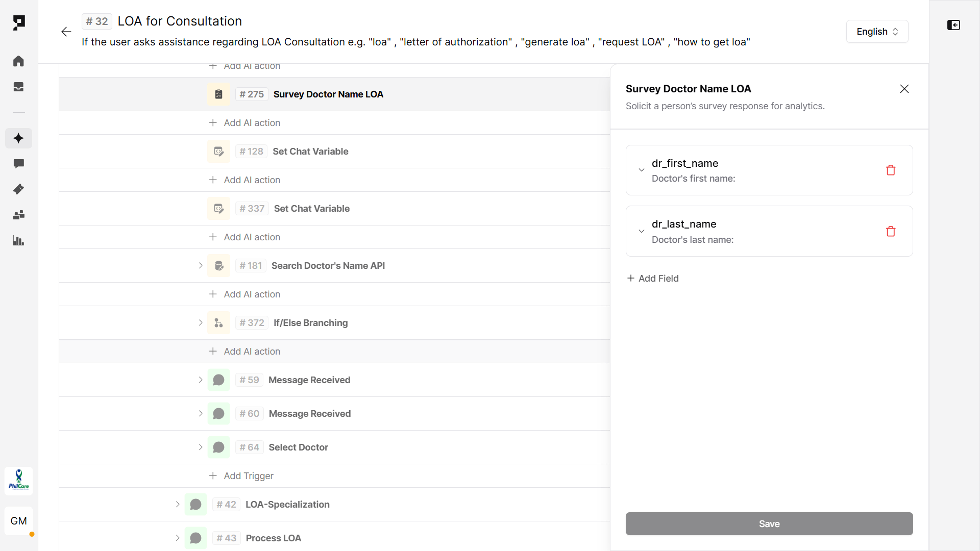Toggle the side panel collapse icon
Image resolution: width=980 pixels, height=551 pixels.
coord(953,25)
